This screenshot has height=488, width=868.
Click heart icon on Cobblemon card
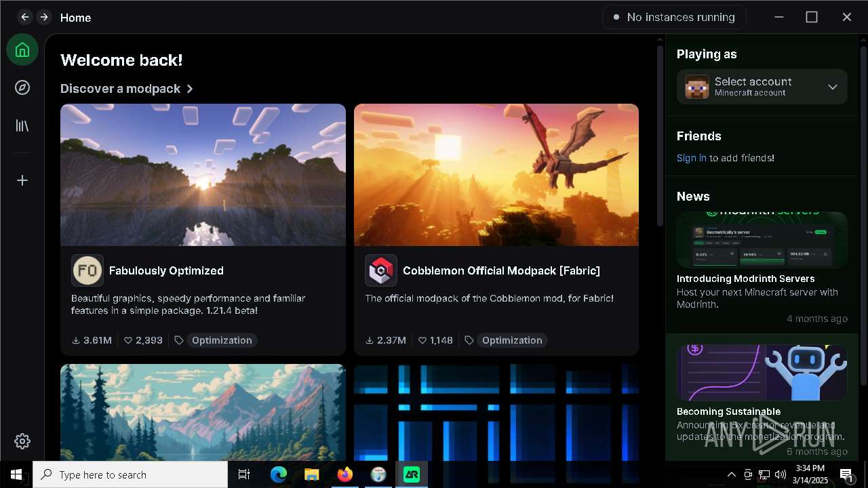422,340
